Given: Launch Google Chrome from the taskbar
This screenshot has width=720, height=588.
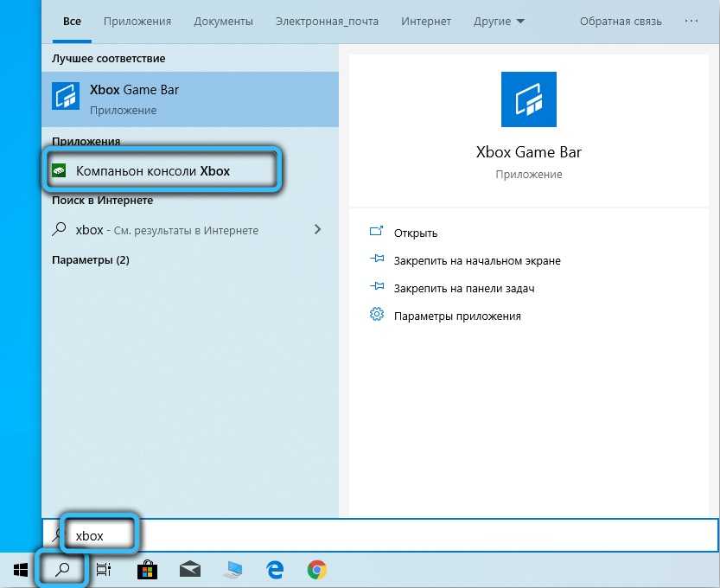Looking at the screenshot, I should [x=317, y=570].
